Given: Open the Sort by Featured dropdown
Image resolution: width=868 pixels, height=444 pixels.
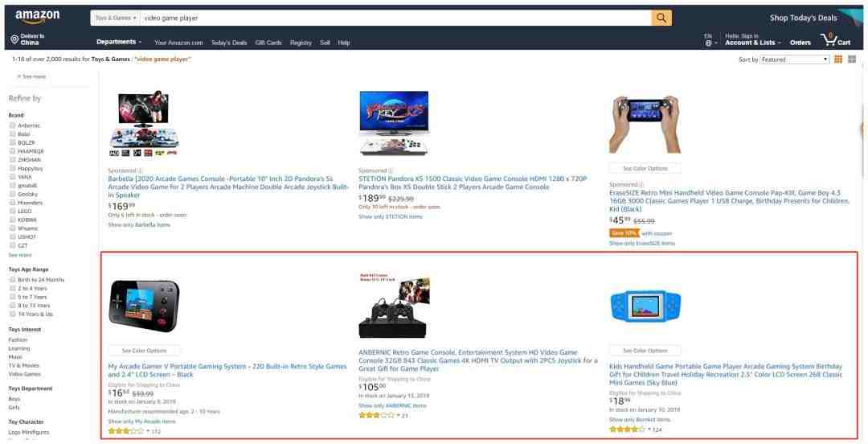Looking at the screenshot, I should (x=794, y=60).
